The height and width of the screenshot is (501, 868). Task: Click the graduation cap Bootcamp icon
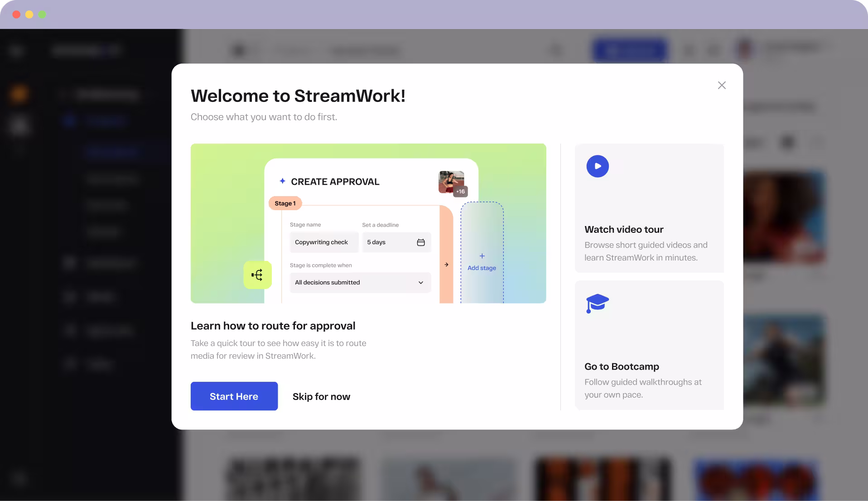[x=598, y=303]
